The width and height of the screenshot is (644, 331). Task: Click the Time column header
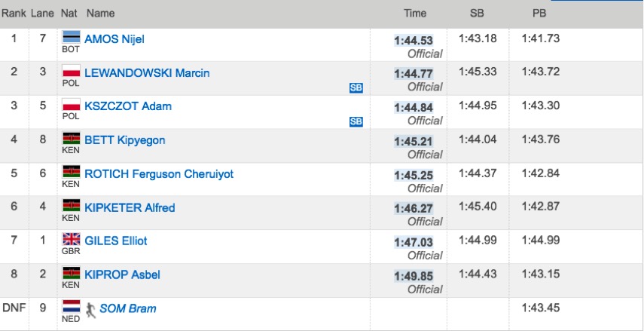point(415,14)
